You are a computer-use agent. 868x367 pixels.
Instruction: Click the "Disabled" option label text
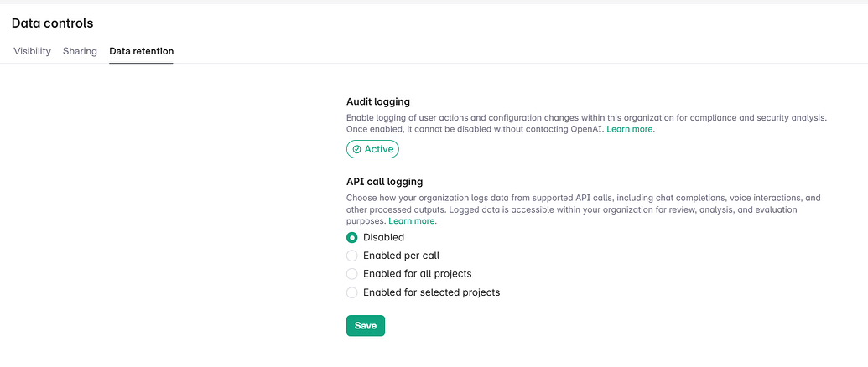coord(383,238)
